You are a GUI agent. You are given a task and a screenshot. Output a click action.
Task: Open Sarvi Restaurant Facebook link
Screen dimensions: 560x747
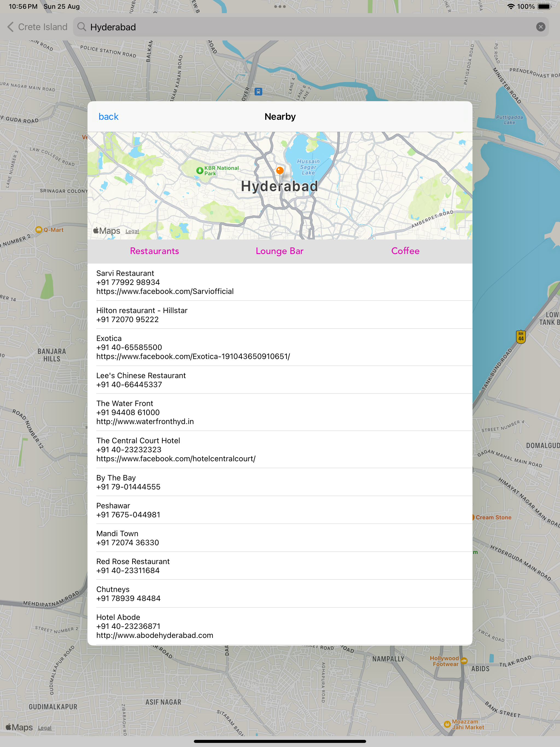pos(165,291)
